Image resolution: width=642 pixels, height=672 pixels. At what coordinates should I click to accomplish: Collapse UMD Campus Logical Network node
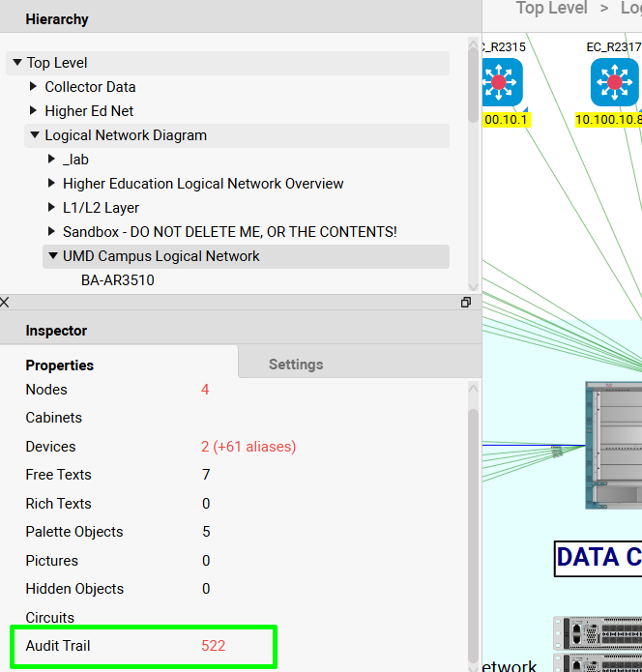pyautogui.click(x=52, y=256)
